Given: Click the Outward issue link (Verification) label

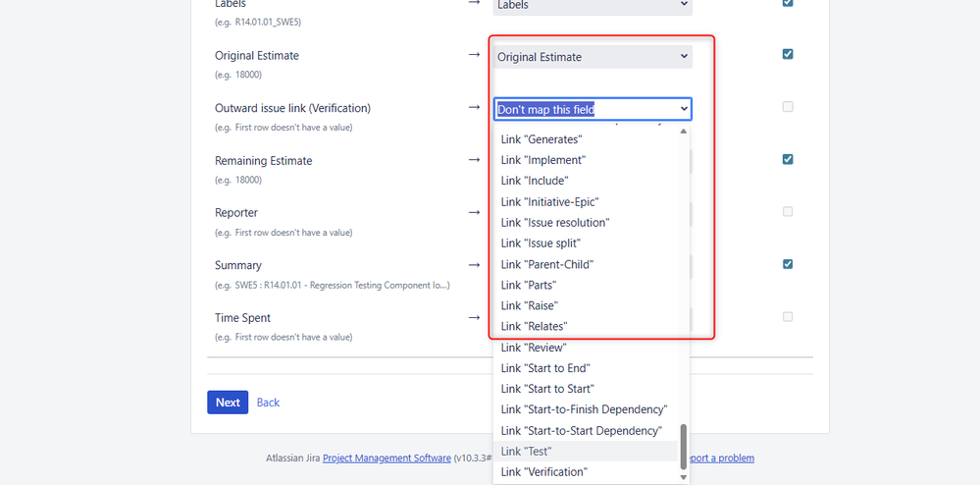Looking at the screenshot, I should pyautogui.click(x=292, y=108).
